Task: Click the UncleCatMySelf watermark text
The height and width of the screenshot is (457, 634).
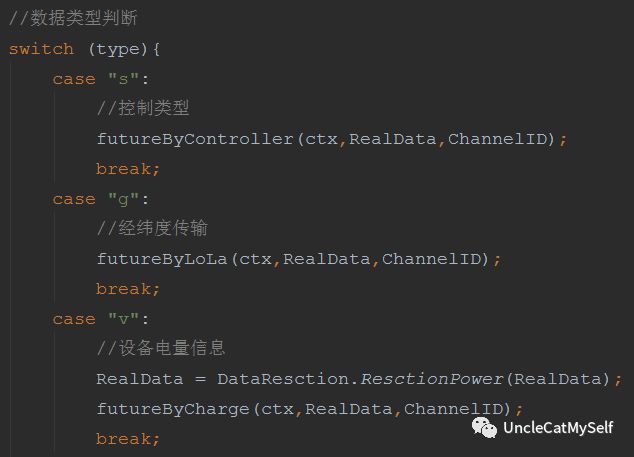Action: [557, 429]
